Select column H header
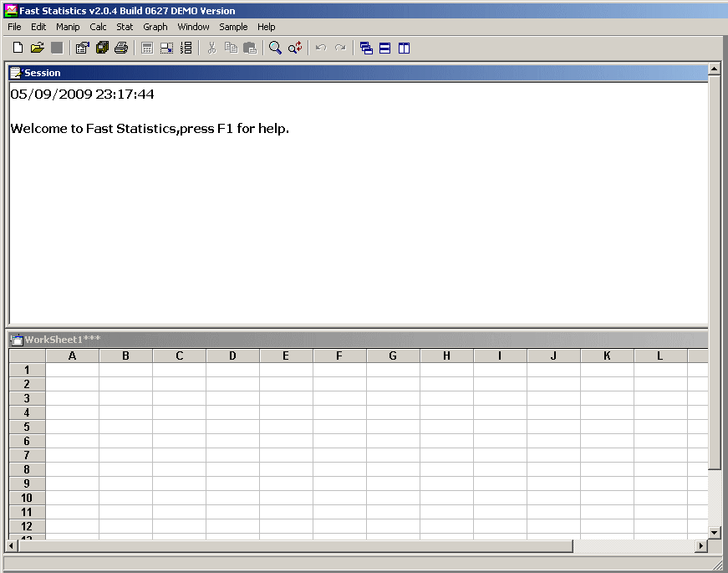728x573 pixels. 446,356
